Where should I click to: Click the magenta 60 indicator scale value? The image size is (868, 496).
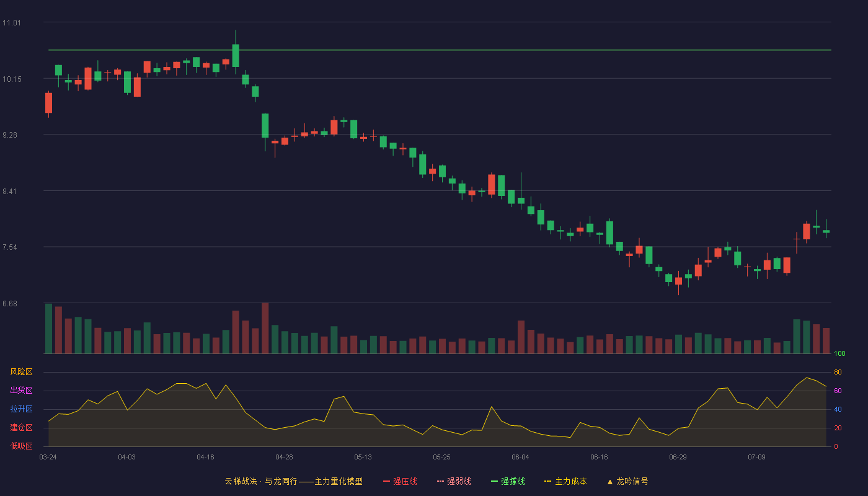[x=838, y=391]
